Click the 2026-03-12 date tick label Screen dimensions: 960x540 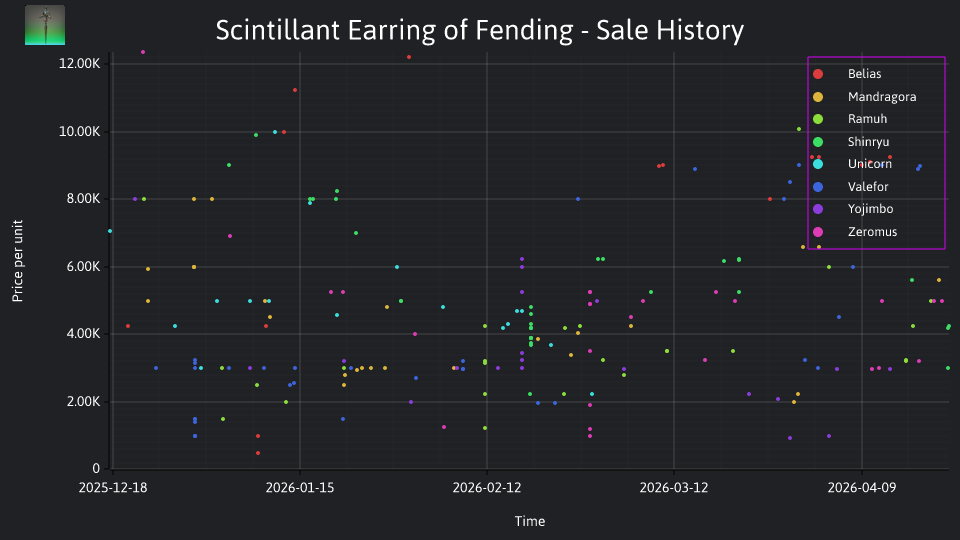tap(673, 488)
